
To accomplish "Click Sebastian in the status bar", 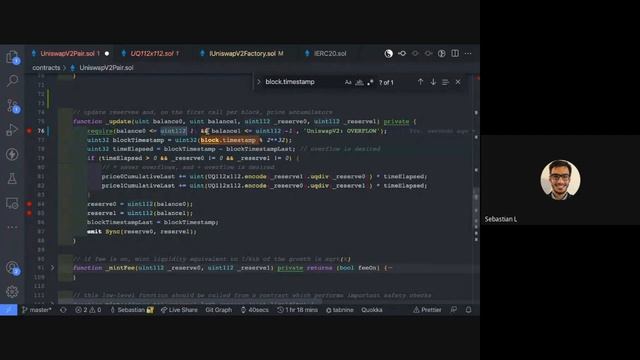I will click(x=132, y=310).
